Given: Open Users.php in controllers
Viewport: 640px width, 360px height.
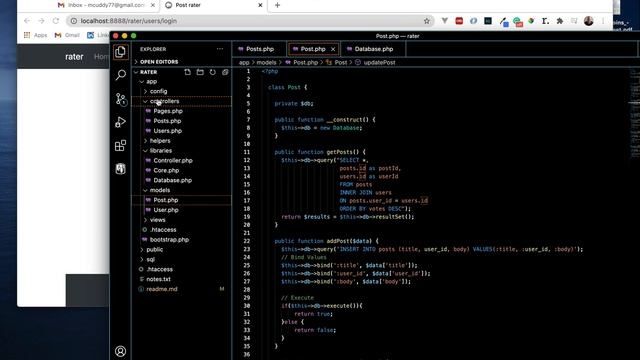Looking at the screenshot, I should pyautogui.click(x=167, y=131).
